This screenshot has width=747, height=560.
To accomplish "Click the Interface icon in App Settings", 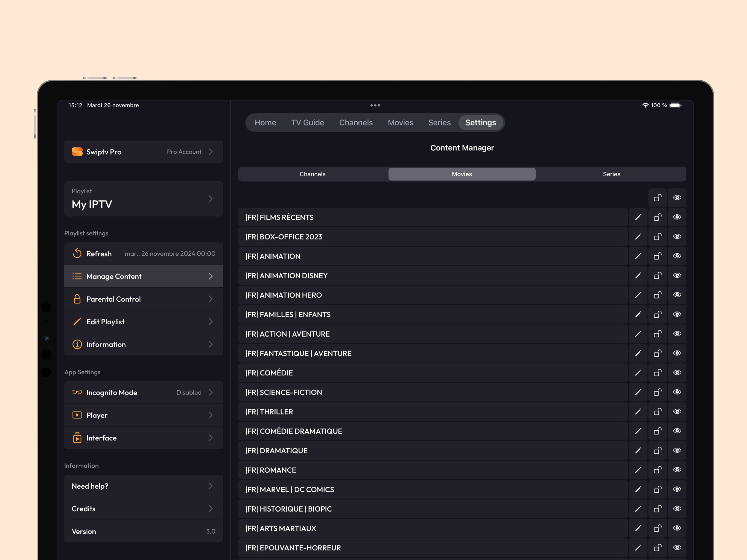I will [77, 438].
